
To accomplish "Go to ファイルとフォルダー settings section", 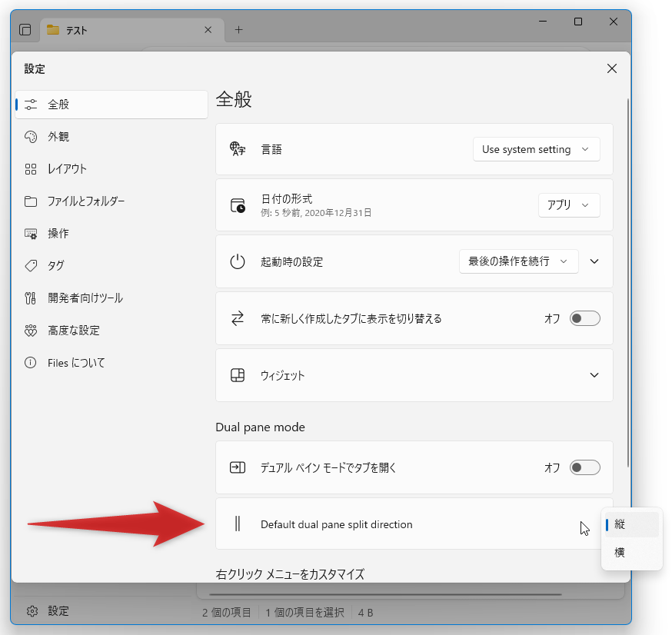I will (111, 201).
